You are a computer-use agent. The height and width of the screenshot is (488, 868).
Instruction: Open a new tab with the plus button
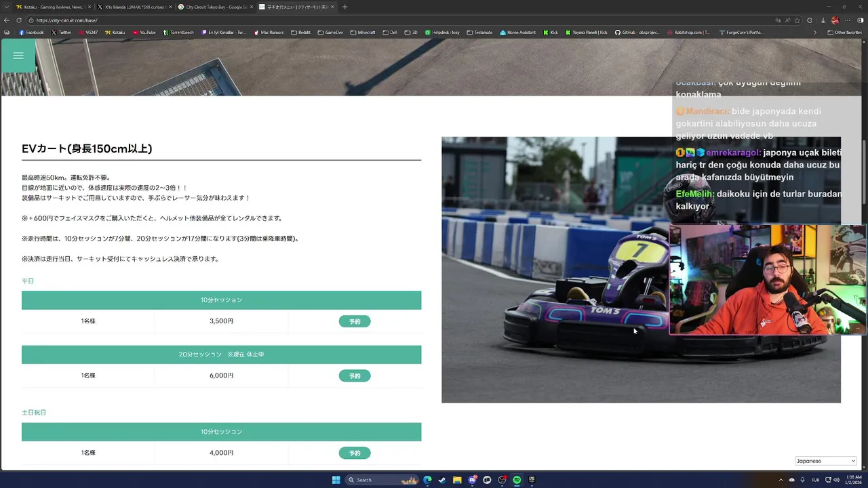tap(344, 7)
